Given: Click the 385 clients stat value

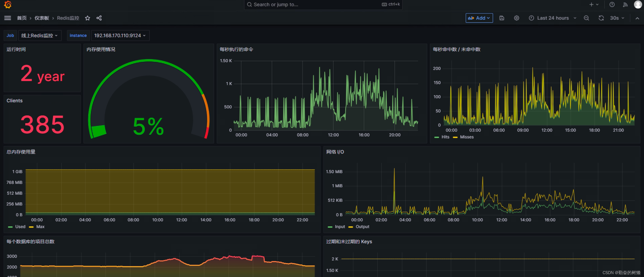Looking at the screenshot, I should 42,124.
